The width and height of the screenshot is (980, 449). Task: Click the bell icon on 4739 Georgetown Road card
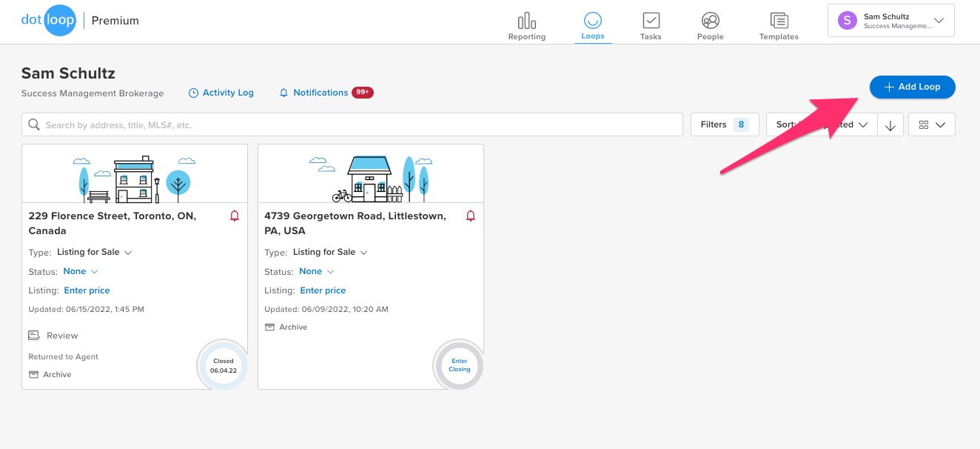click(x=471, y=216)
